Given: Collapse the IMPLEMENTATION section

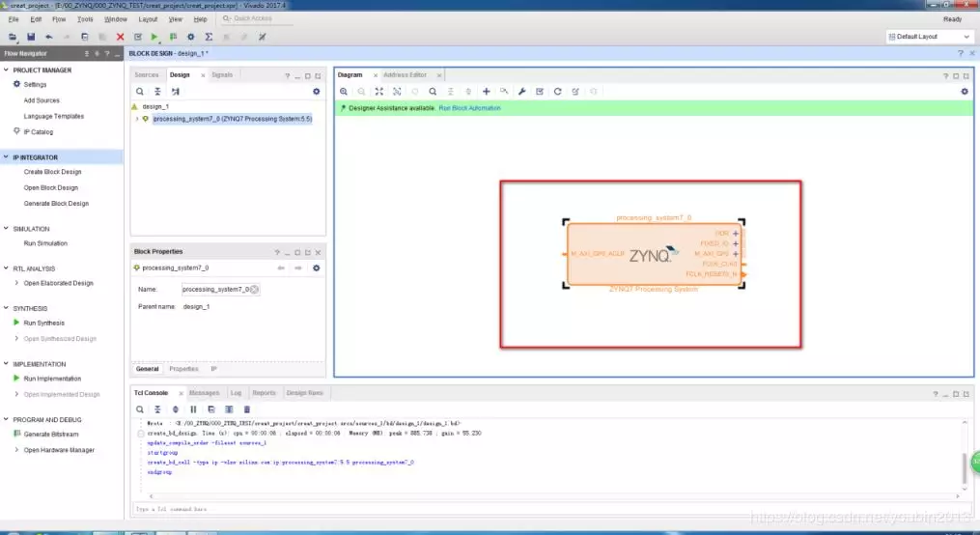Looking at the screenshot, I should tap(6, 364).
